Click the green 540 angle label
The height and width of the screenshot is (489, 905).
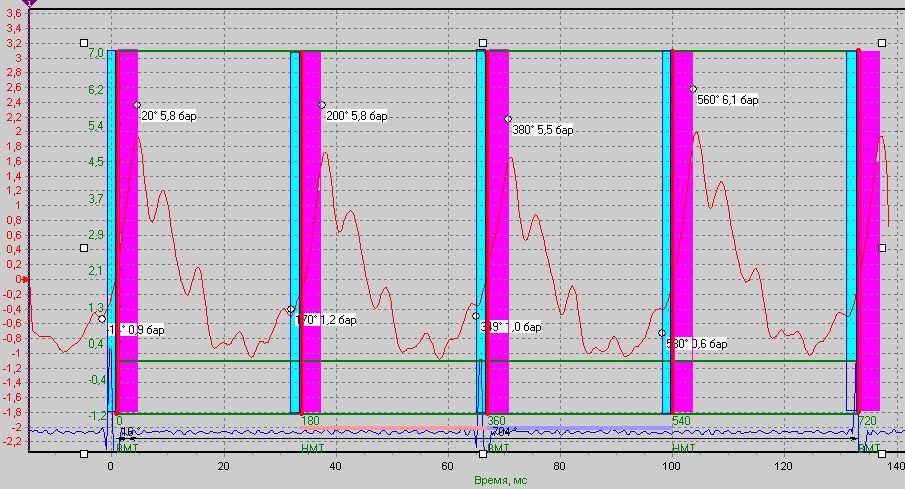click(682, 421)
